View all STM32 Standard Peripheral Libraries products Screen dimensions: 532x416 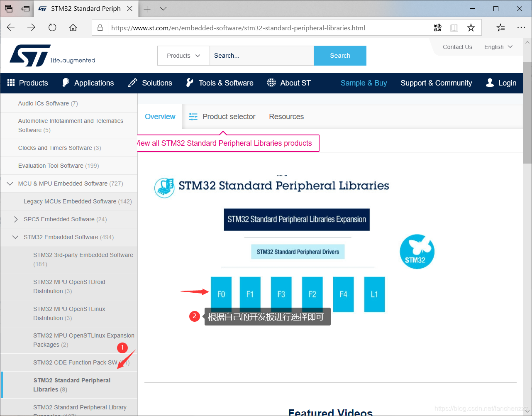click(227, 143)
